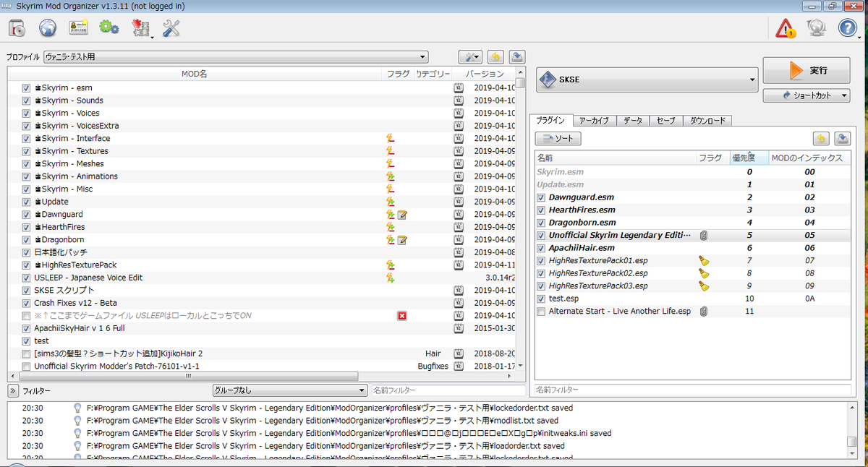Click the tools puzzle-piece icon

pyautogui.click(x=140, y=28)
